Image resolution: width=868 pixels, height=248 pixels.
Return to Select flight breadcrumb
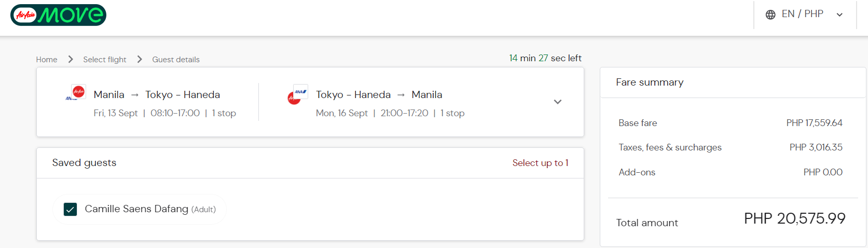point(105,59)
